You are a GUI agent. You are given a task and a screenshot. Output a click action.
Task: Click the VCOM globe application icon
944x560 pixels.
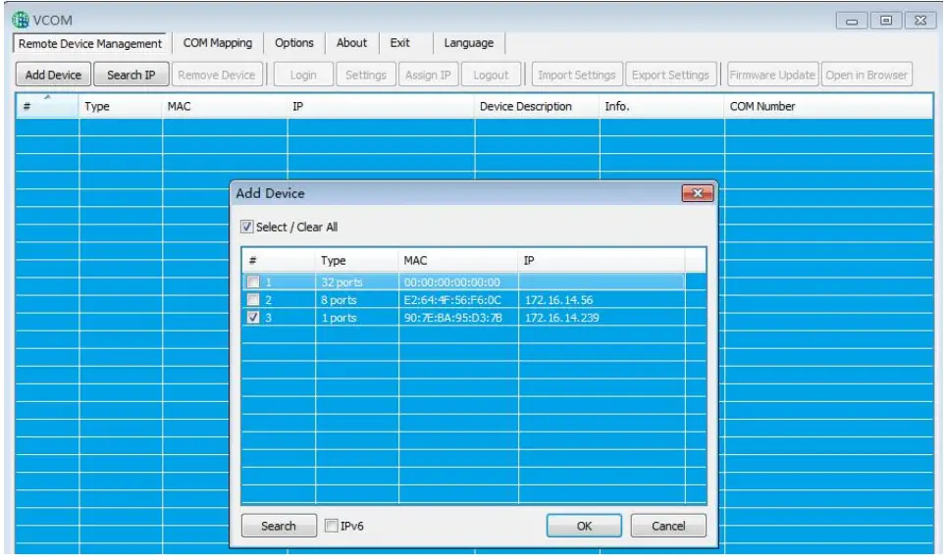(21, 20)
